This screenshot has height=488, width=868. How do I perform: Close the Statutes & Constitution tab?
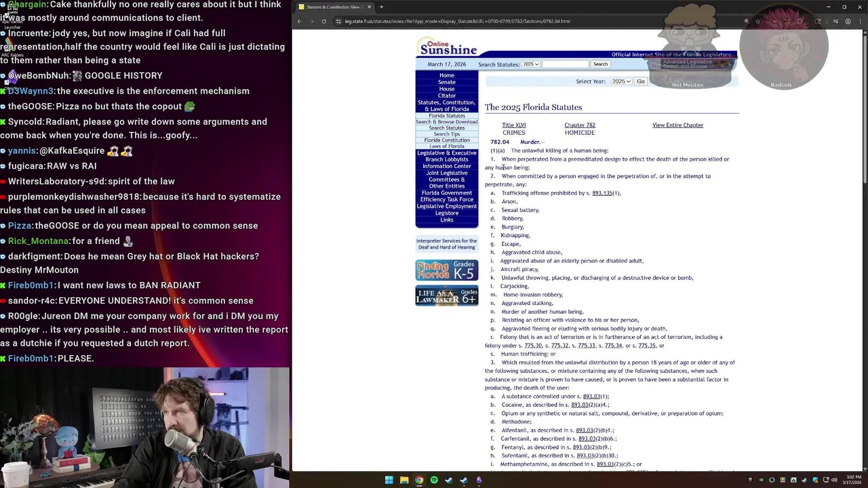pos(369,7)
